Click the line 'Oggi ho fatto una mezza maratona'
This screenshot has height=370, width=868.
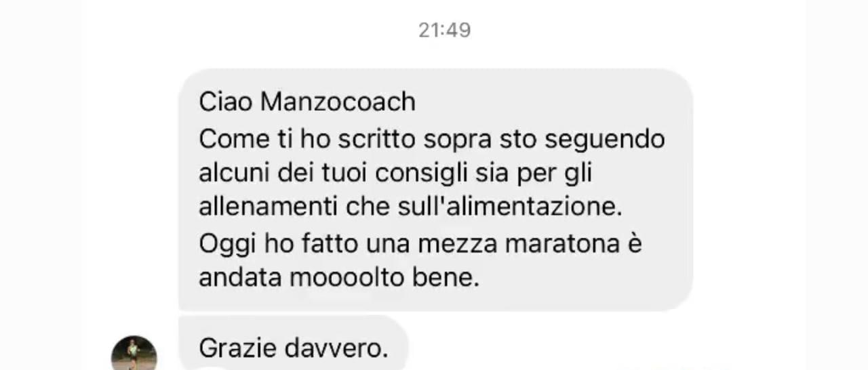410,244
